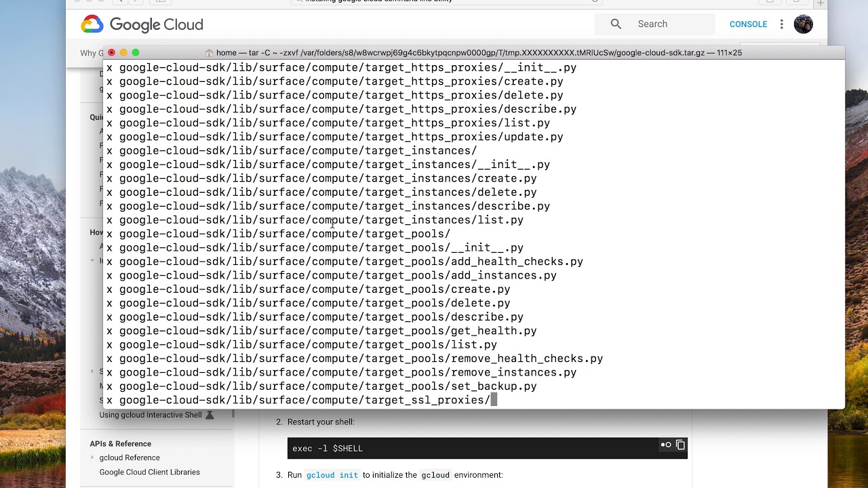Select the target_pools/set_backup.py line
Image resolution: width=868 pixels, height=488 pixels.
click(321, 386)
